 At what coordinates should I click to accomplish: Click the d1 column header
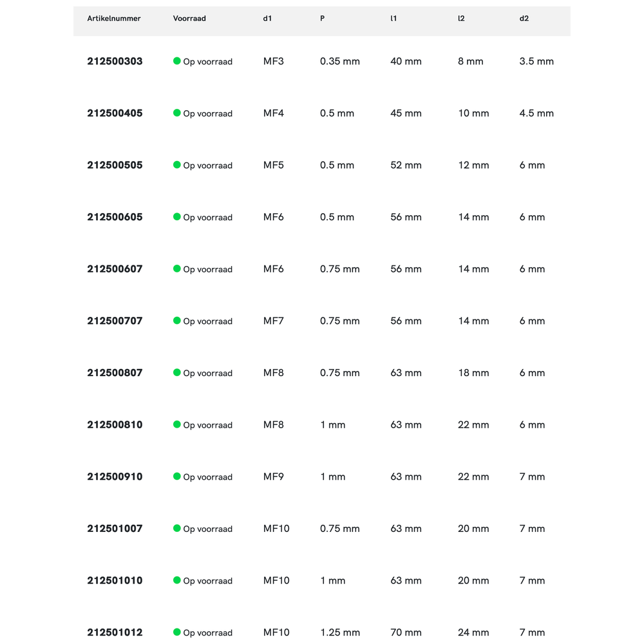267,19
